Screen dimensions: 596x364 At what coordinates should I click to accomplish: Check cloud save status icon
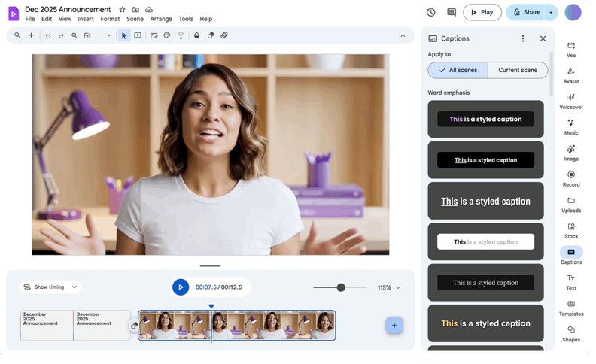(149, 10)
